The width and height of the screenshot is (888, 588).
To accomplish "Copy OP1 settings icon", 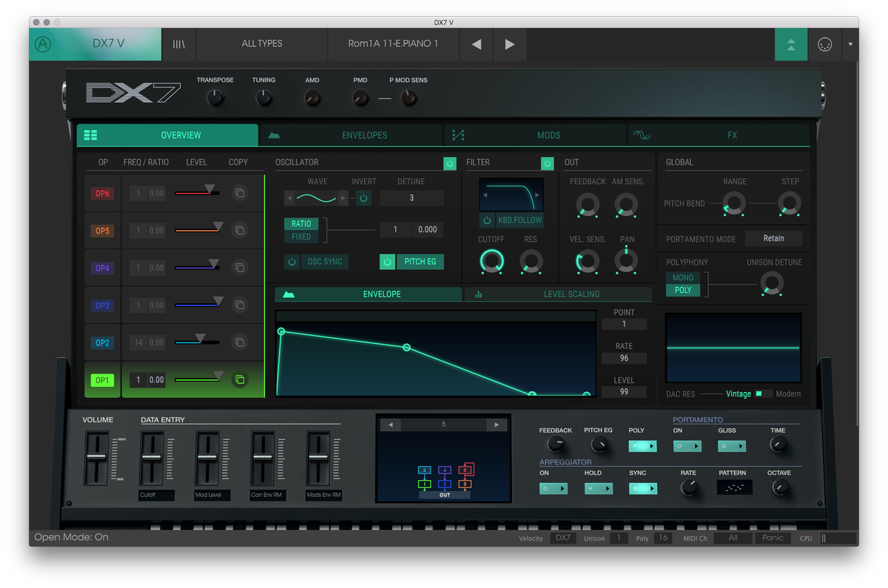I will [x=239, y=379].
